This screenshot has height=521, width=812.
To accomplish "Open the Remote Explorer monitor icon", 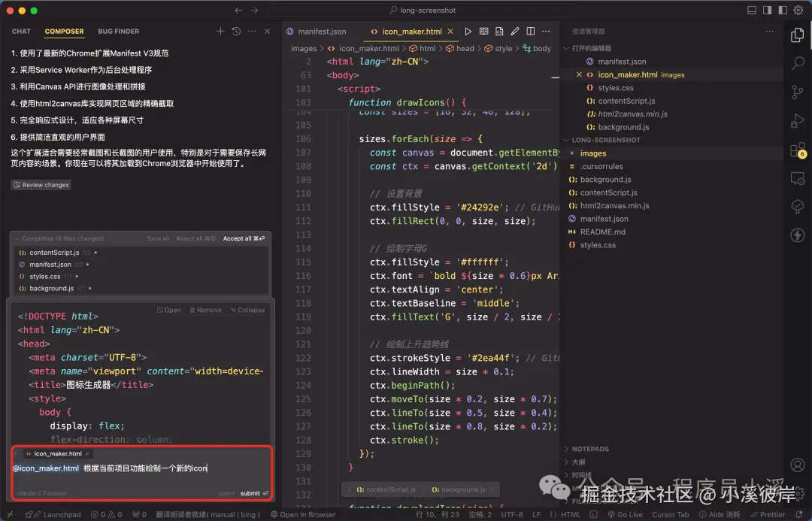I will tap(798, 179).
